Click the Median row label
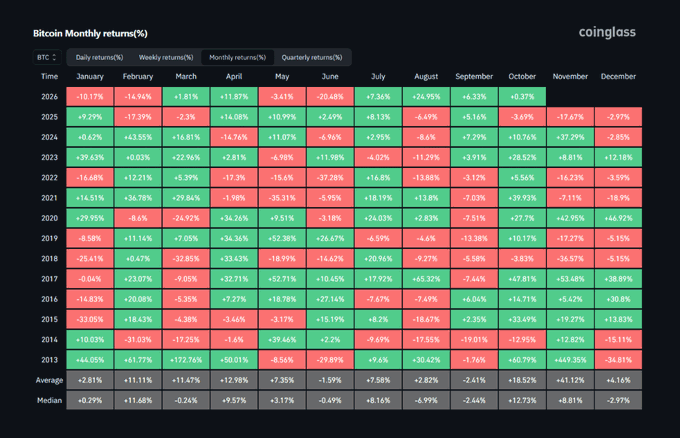The image size is (680, 438). [49, 400]
